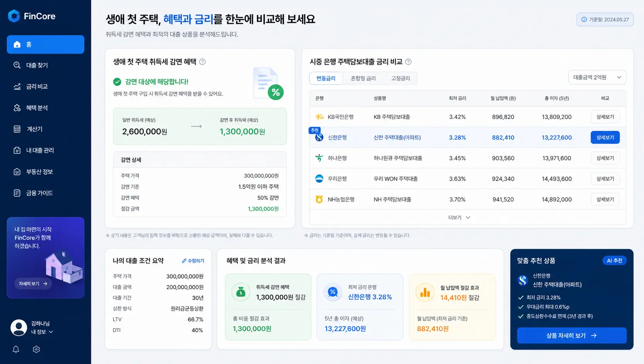Open the 금리 비교 chart icon
The height and width of the screenshot is (364, 644).
click(17, 86)
